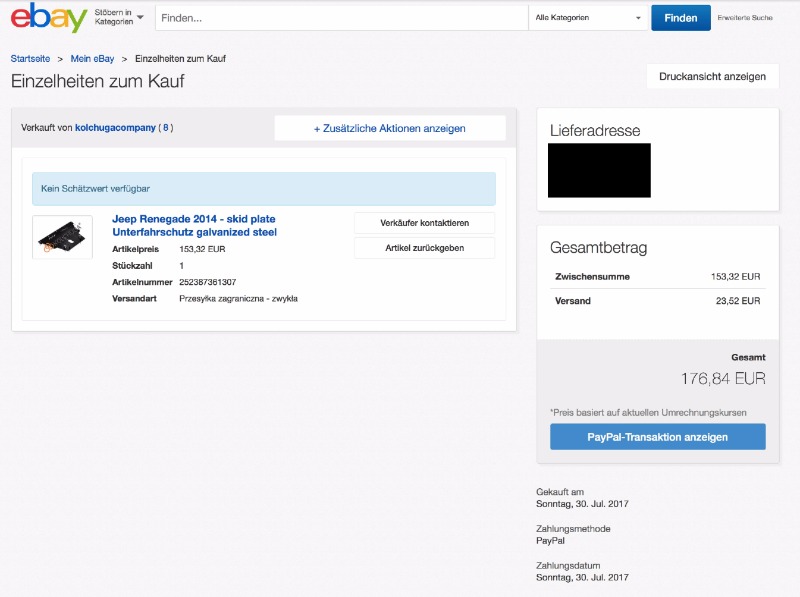Expand the Alle Kategorien dropdown
The height and width of the screenshot is (597, 800).
click(589, 18)
